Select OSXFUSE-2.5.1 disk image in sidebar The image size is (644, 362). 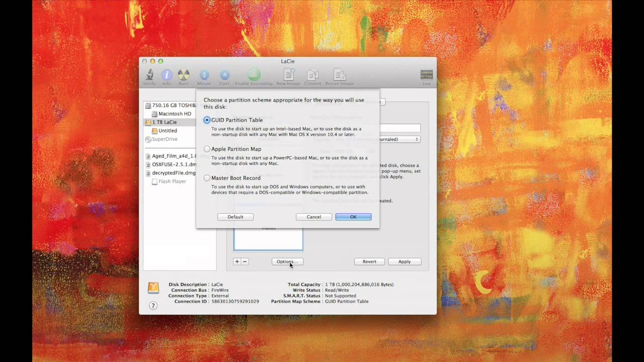[171, 164]
